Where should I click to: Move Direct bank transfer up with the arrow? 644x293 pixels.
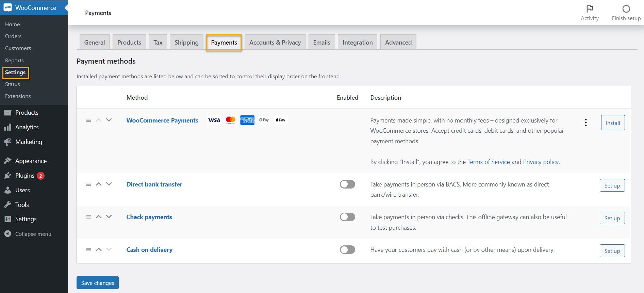coord(99,184)
